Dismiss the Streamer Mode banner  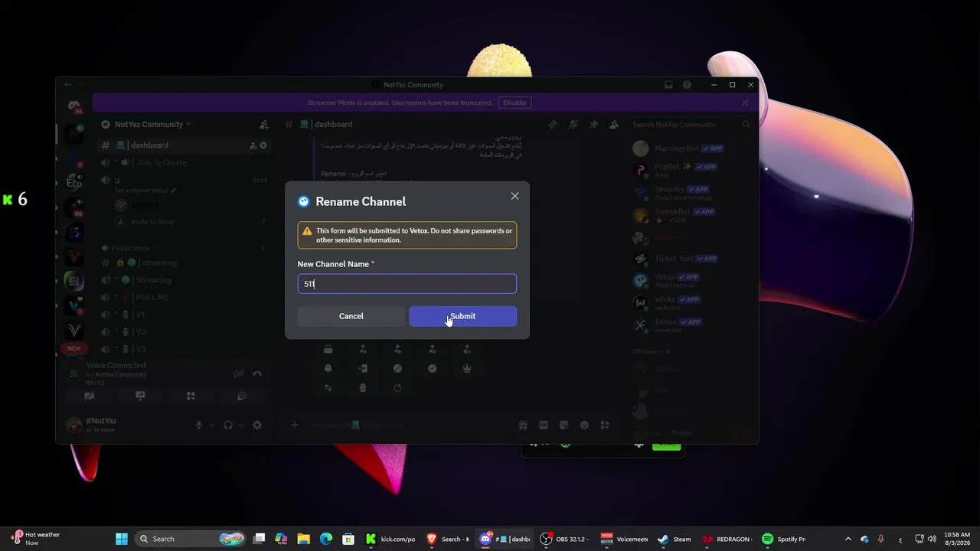point(745,103)
